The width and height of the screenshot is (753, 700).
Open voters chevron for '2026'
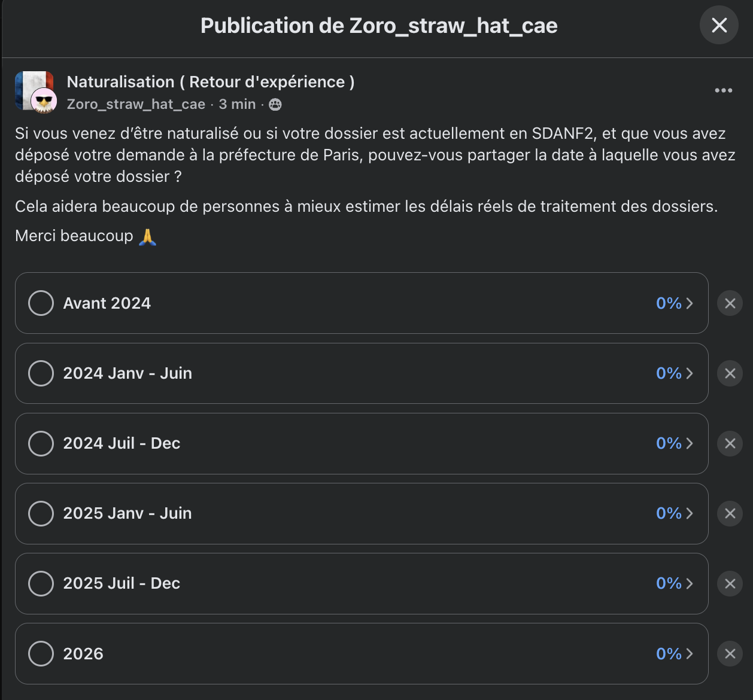point(690,654)
